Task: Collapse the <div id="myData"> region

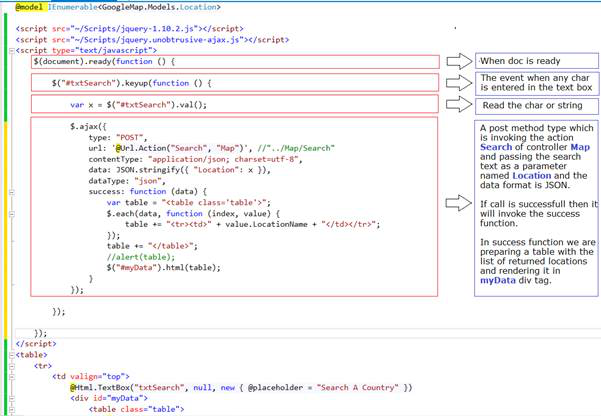Action: pyautogui.click(x=11, y=399)
